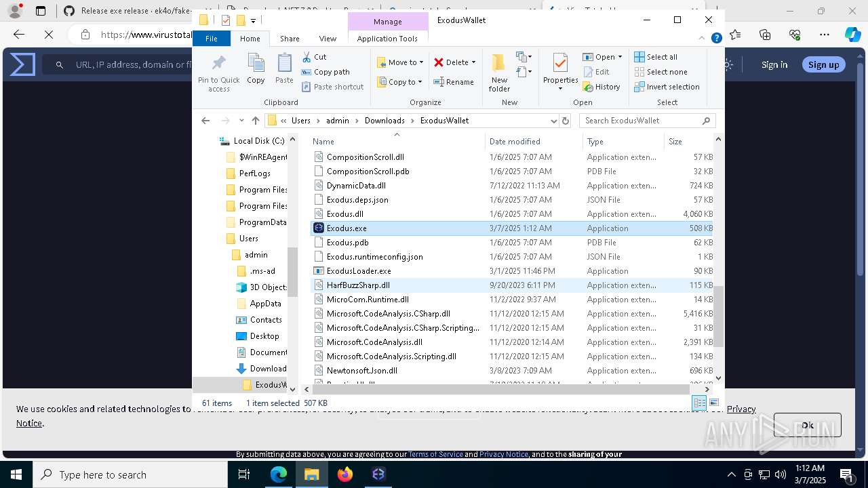Switch to the View ribbon tab
The width and height of the screenshot is (868, 488).
[x=328, y=39]
